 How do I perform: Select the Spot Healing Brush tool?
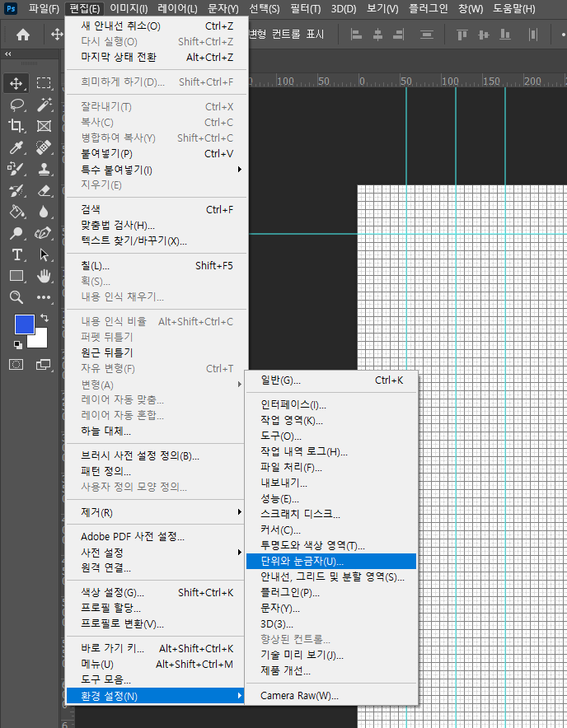pyautogui.click(x=44, y=147)
